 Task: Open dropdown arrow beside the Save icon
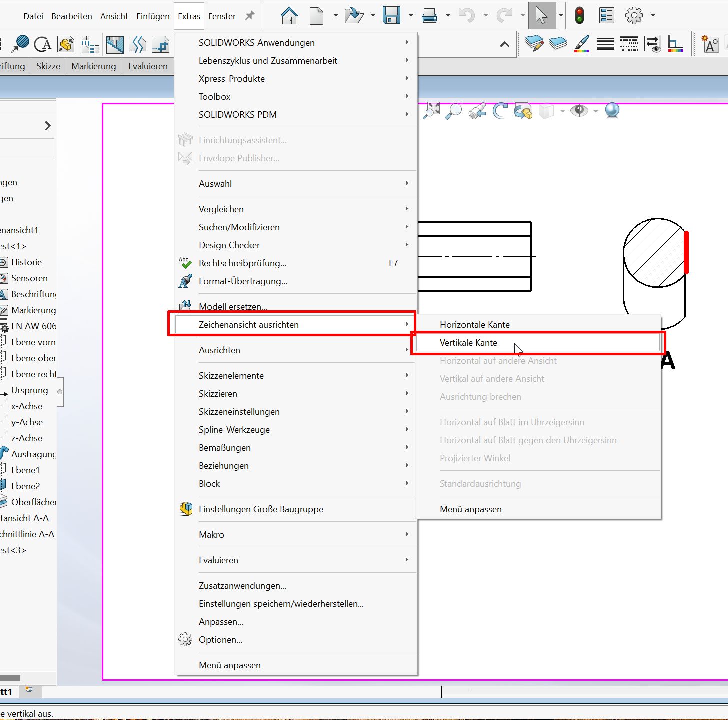(x=410, y=16)
